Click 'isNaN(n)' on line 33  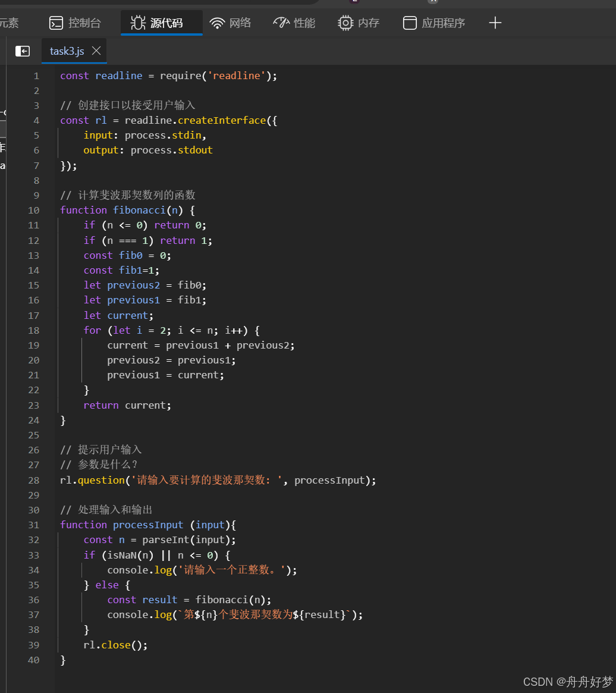130,555
